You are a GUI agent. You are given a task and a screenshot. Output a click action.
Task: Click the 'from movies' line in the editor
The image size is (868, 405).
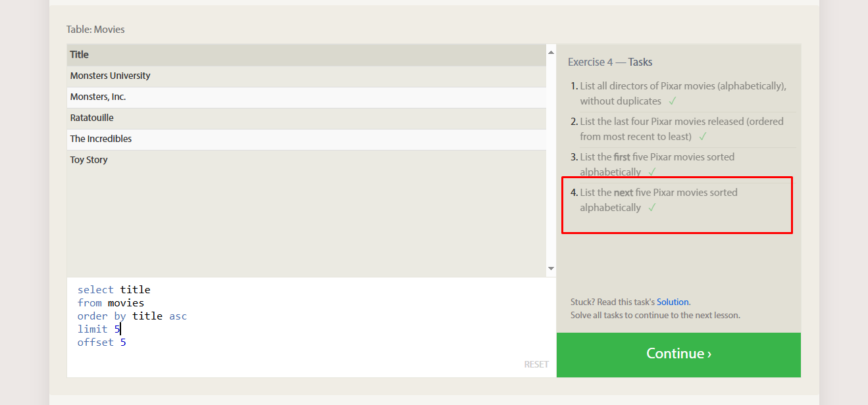(x=111, y=302)
